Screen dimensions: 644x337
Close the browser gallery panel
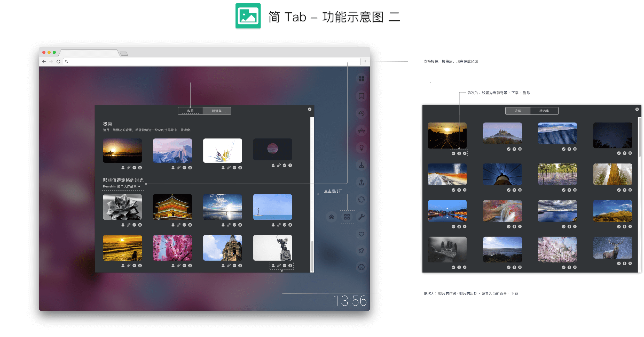(x=310, y=109)
